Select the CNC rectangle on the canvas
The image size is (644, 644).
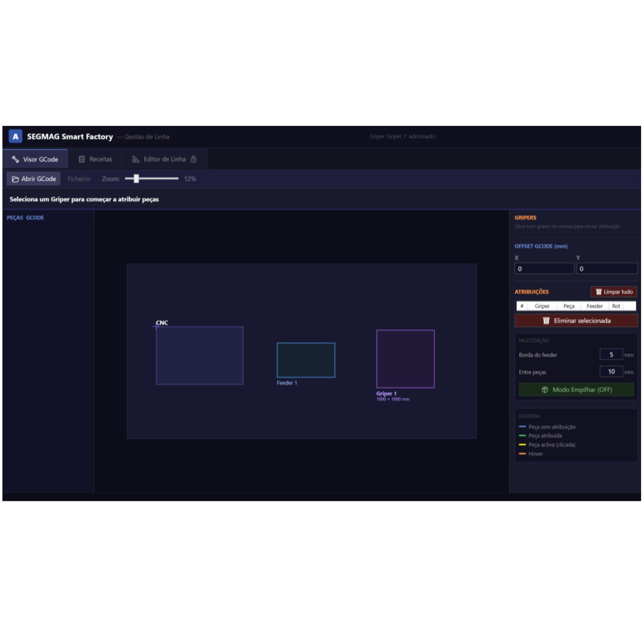(200, 355)
